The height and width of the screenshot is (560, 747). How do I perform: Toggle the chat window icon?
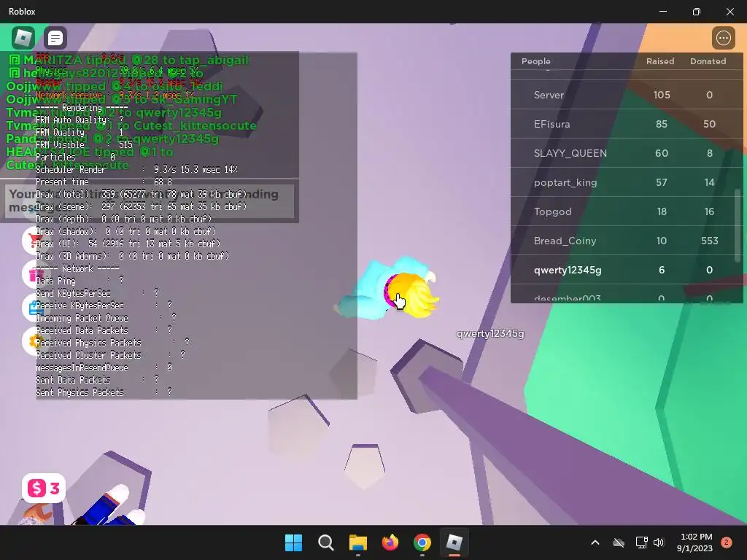point(55,38)
